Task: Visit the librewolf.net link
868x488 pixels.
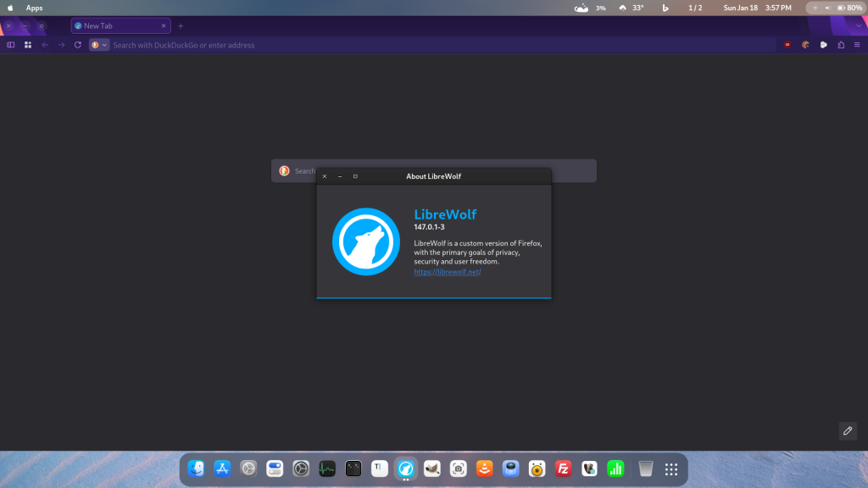Action: 447,272
